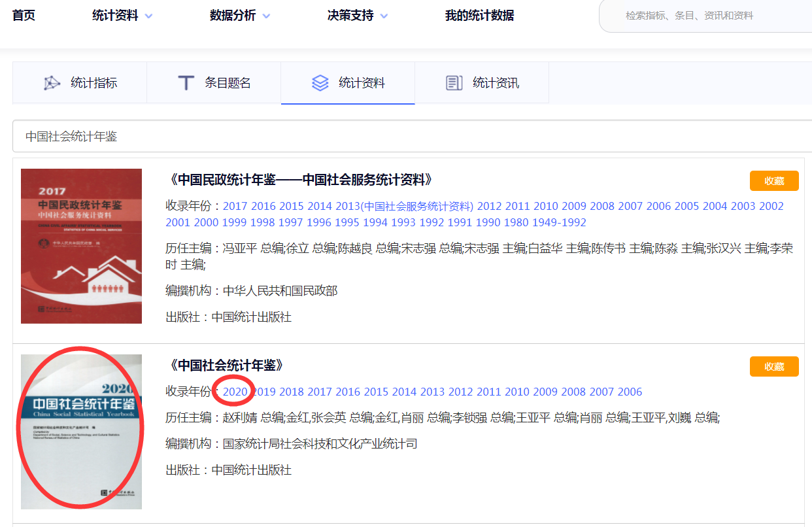812x527 pixels.
Task: Go to 我的统计数据 page
Action: tap(479, 16)
